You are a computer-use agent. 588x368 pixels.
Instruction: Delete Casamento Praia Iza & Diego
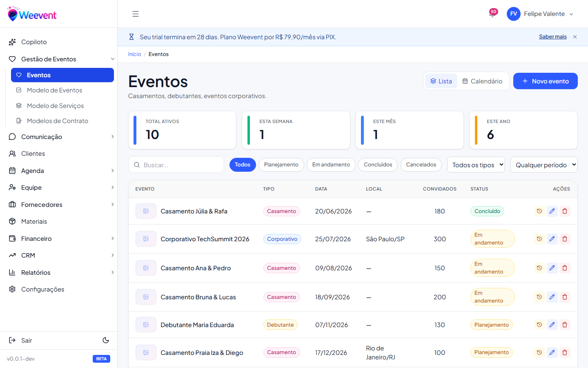pyautogui.click(x=565, y=352)
